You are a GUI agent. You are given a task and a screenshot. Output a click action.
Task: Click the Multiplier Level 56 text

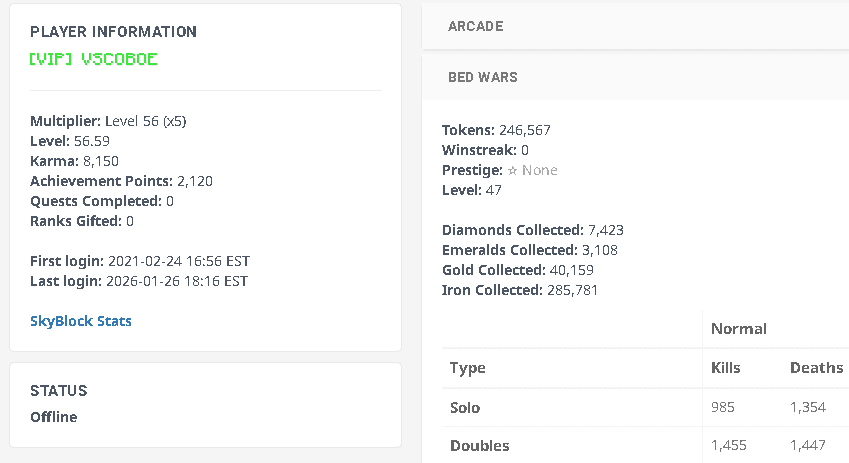tap(146, 122)
